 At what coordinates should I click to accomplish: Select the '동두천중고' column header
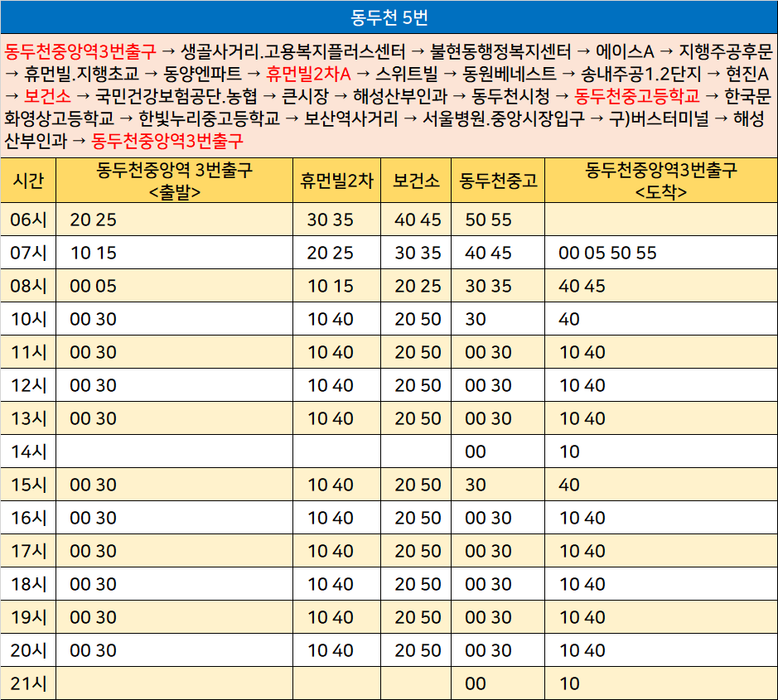498,180
